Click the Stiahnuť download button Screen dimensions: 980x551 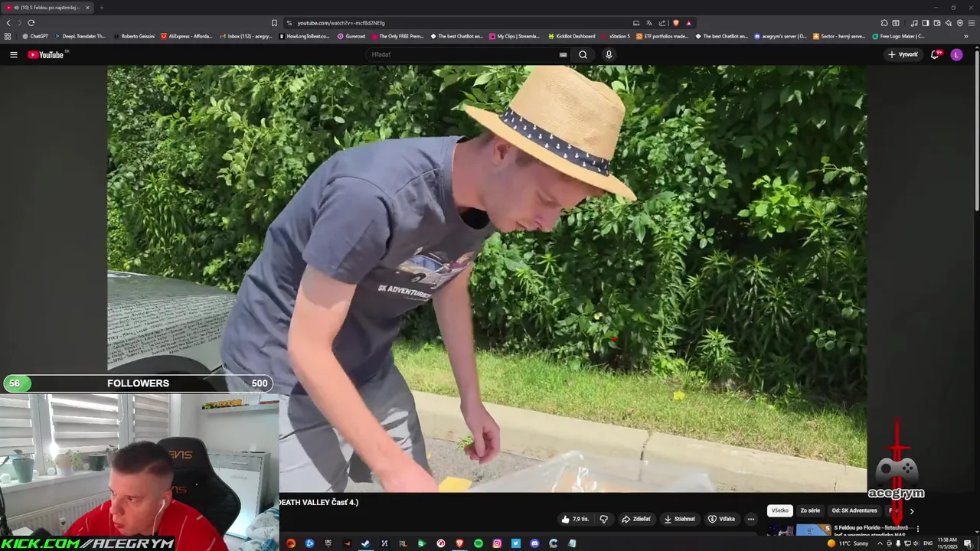pyautogui.click(x=680, y=519)
